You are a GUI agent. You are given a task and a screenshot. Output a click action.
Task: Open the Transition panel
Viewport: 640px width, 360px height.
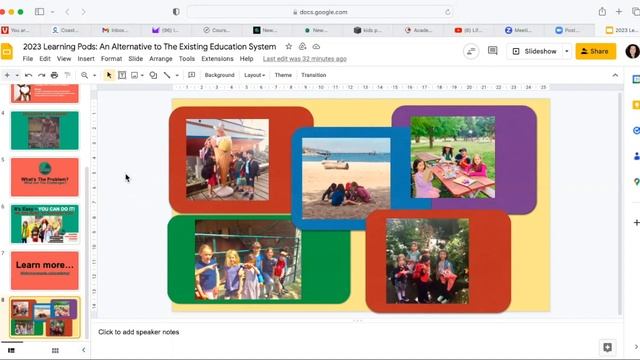point(313,75)
